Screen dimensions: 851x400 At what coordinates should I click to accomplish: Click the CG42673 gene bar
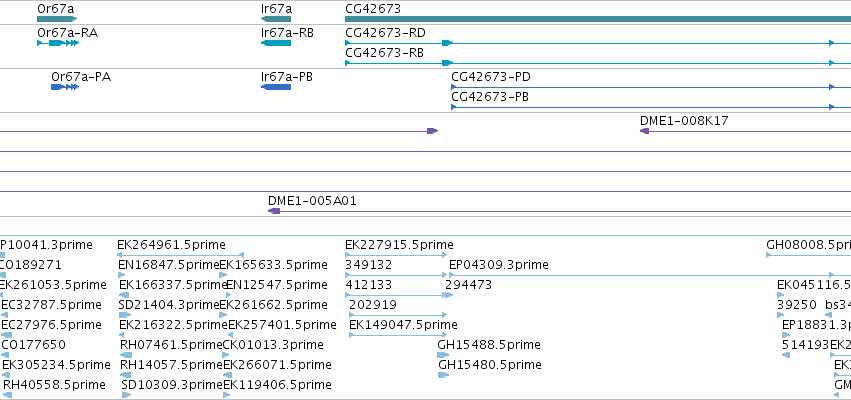598,19
